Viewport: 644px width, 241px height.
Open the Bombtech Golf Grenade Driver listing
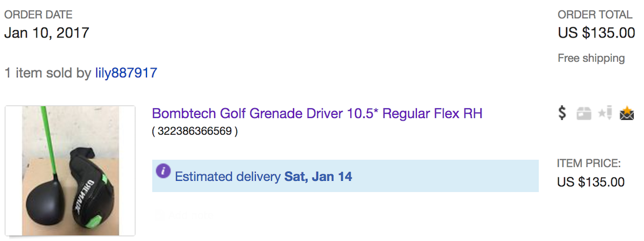coord(317,114)
